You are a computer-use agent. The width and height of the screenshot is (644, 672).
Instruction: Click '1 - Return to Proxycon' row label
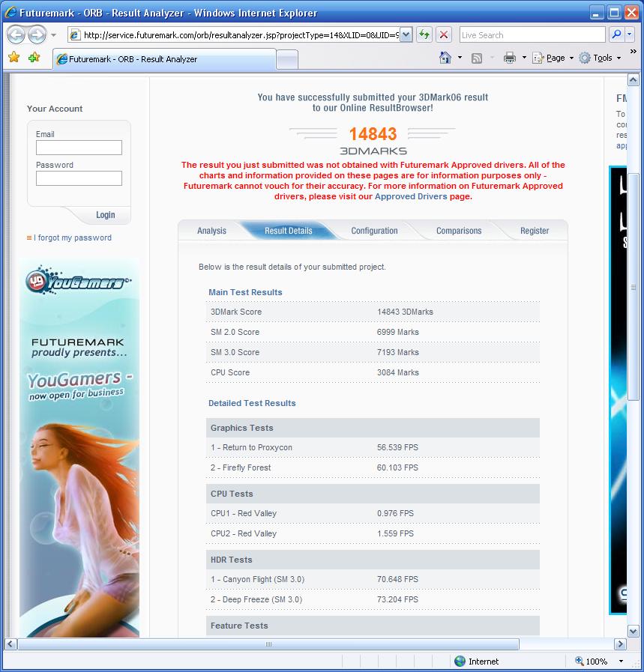click(251, 447)
